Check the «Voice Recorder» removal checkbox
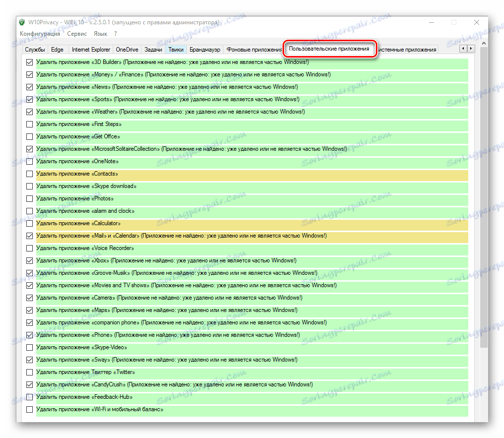Screen dimensions: 504x438 click(30, 248)
